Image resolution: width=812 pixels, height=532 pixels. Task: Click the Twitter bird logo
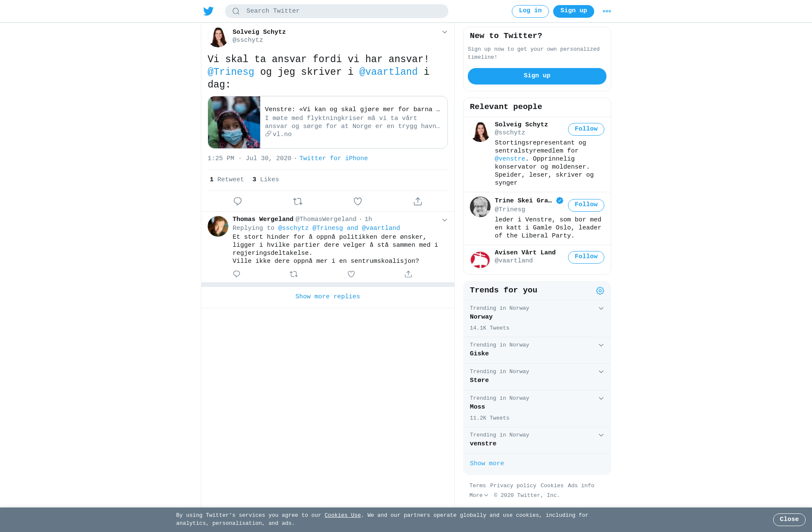tap(208, 11)
